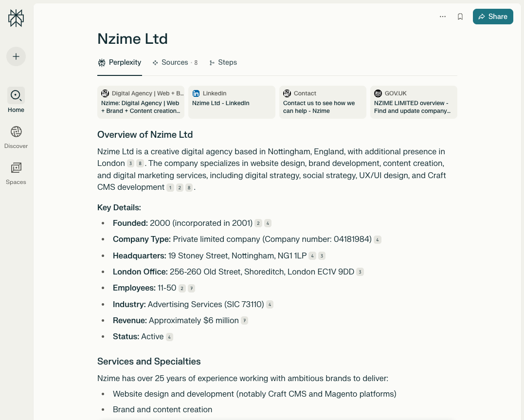The image size is (524, 420).
Task: Click citation 7 next to Revenue
Action: point(245,321)
